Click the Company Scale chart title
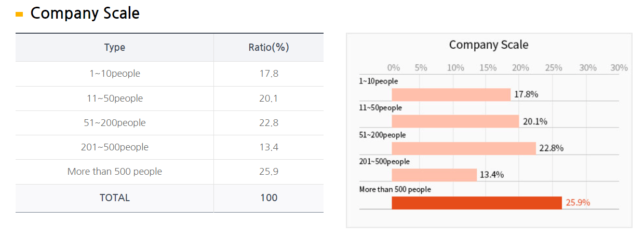 (x=488, y=45)
